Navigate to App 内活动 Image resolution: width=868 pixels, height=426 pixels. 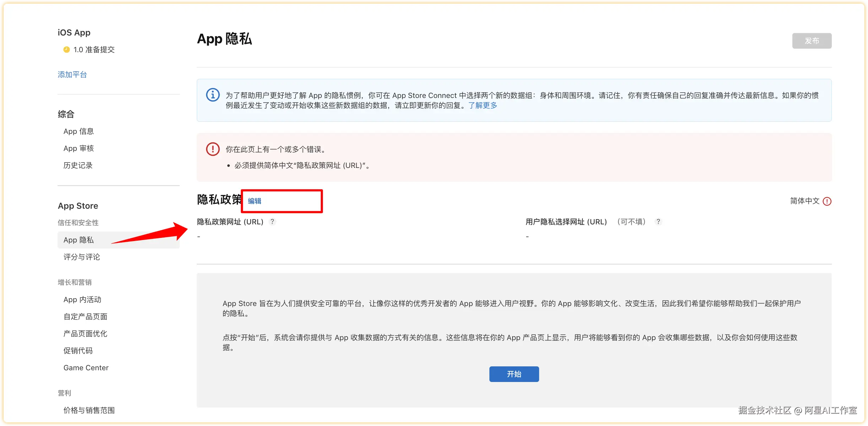[82, 300]
